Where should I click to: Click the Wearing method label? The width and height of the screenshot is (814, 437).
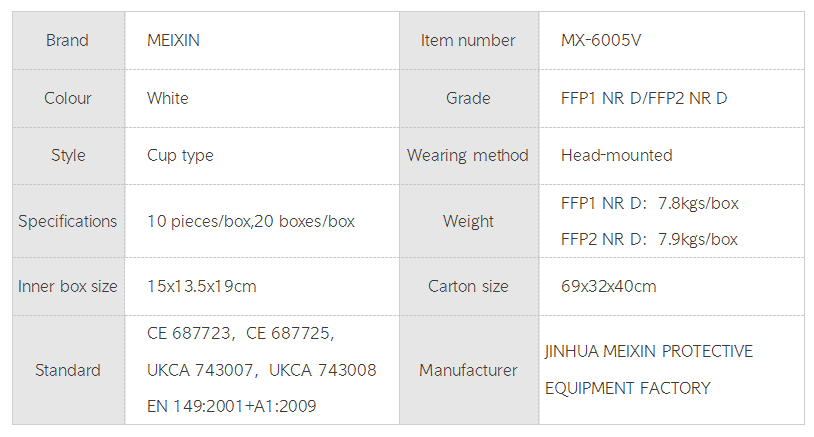point(468,155)
